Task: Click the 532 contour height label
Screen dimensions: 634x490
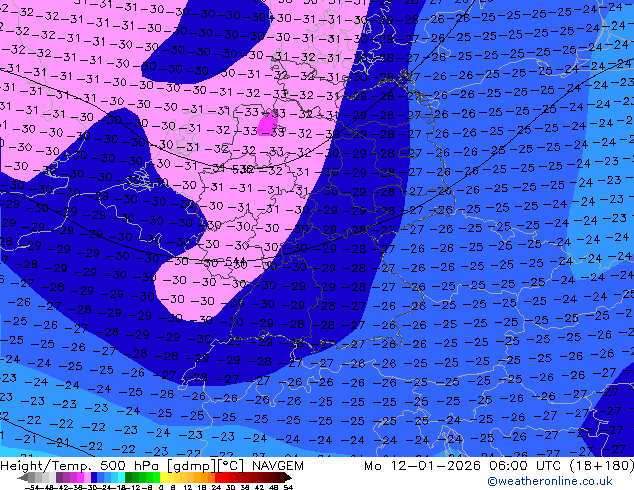Action: [243, 169]
